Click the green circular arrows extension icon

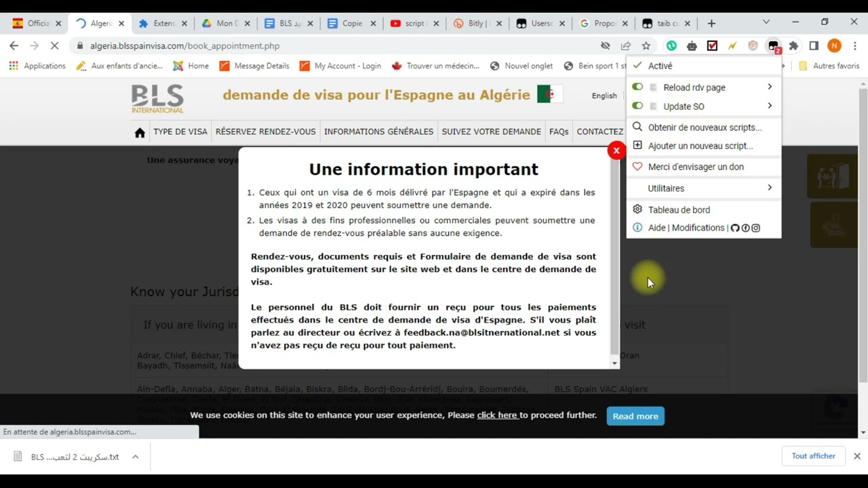[x=671, y=46]
